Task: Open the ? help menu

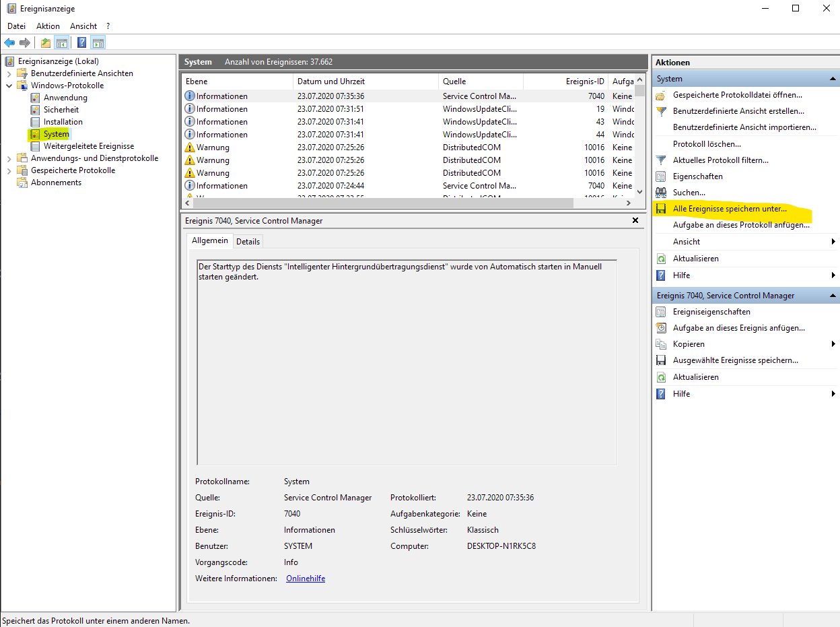Action: click(x=108, y=26)
